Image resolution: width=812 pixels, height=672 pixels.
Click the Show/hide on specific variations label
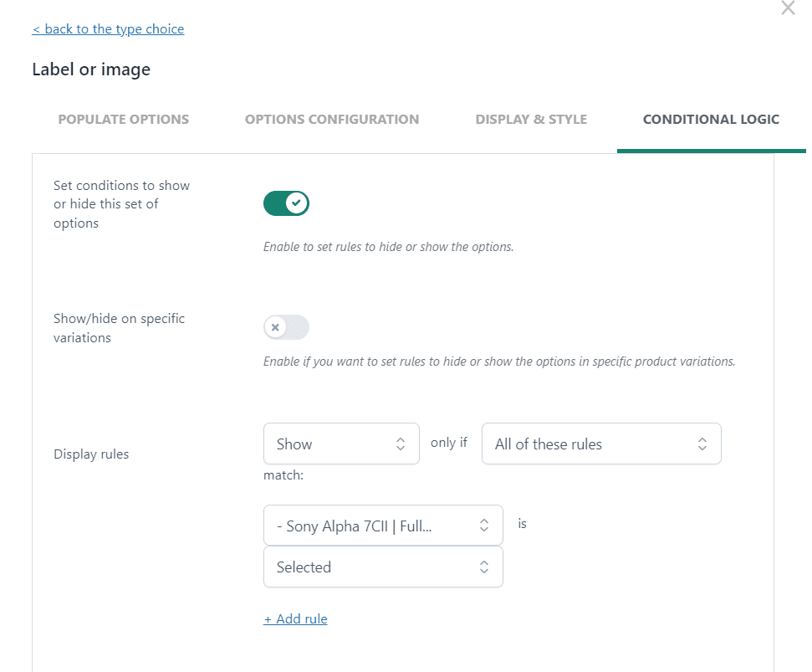point(119,328)
